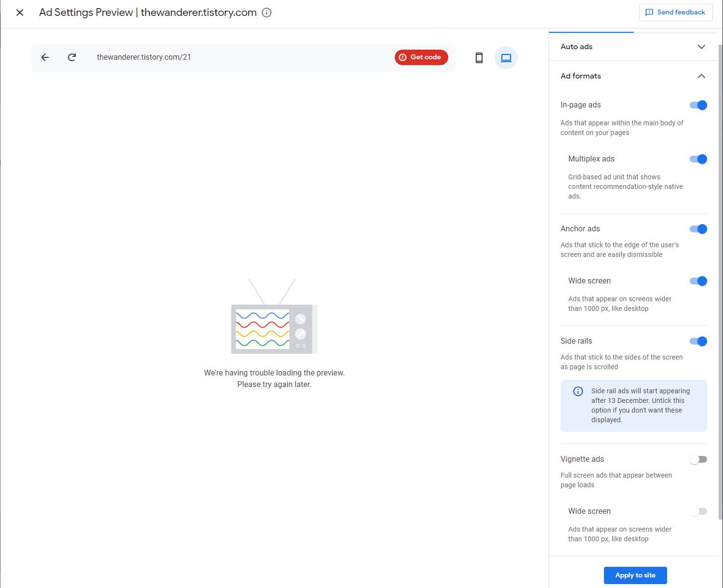Click 'Please try again later.' text
The image size is (723, 588).
[x=274, y=385]
